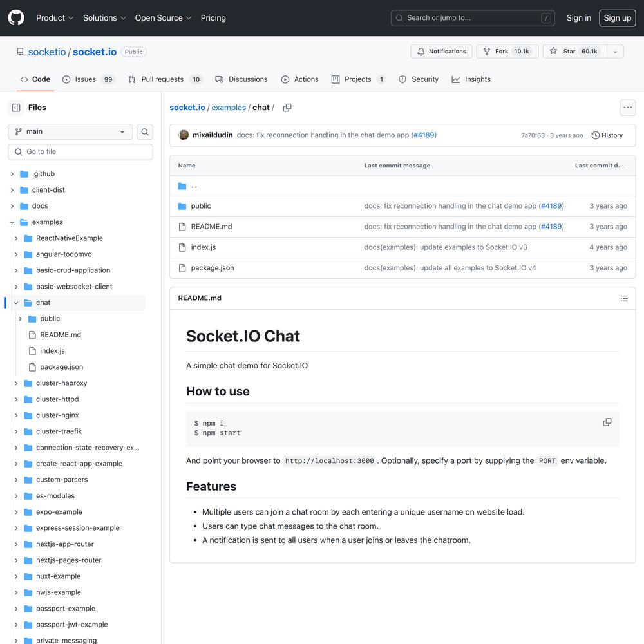Screen dimensions: 644x644
Task: Open the socketio owner link
Action: (x=47, y=52)
